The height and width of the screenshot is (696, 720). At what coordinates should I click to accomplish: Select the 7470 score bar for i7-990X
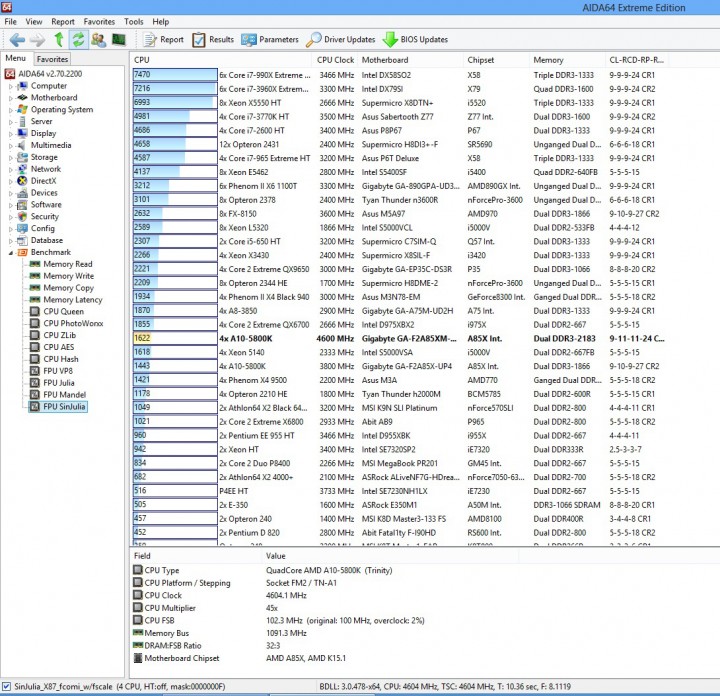(175, 75)
